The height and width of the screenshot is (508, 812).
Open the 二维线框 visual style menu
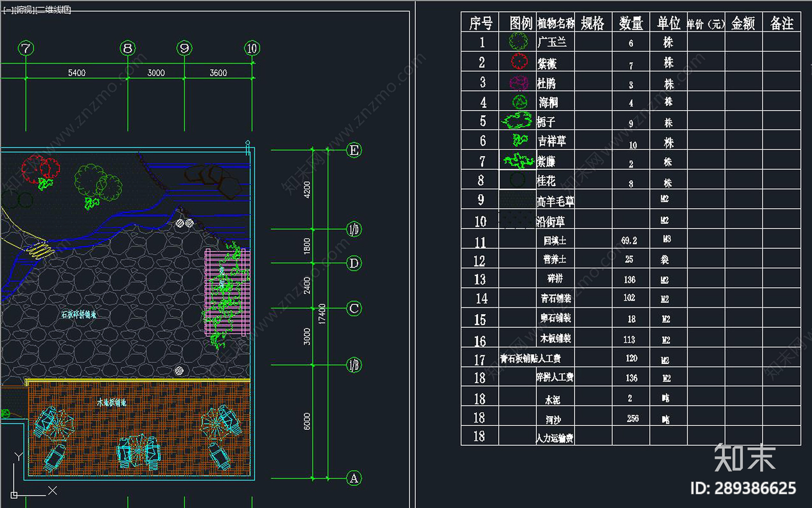[52, 10]
